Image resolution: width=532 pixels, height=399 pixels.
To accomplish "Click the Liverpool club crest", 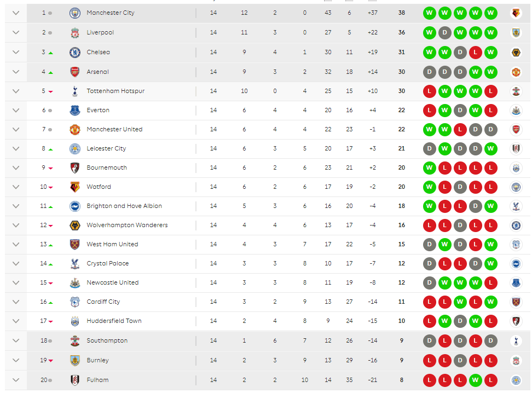I will (x=74, y=33).
